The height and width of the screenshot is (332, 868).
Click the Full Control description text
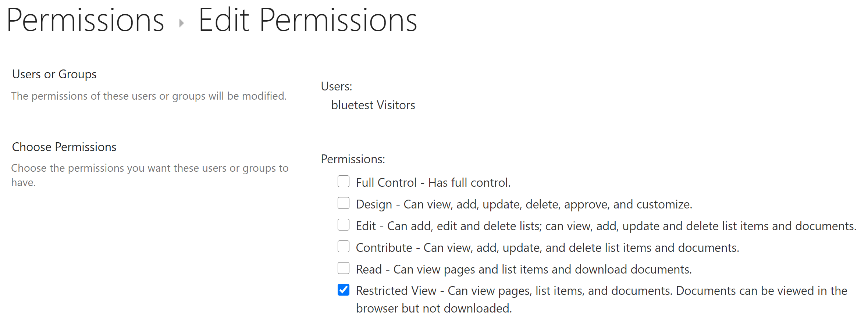pyautogui.click(x=433, y=182)
